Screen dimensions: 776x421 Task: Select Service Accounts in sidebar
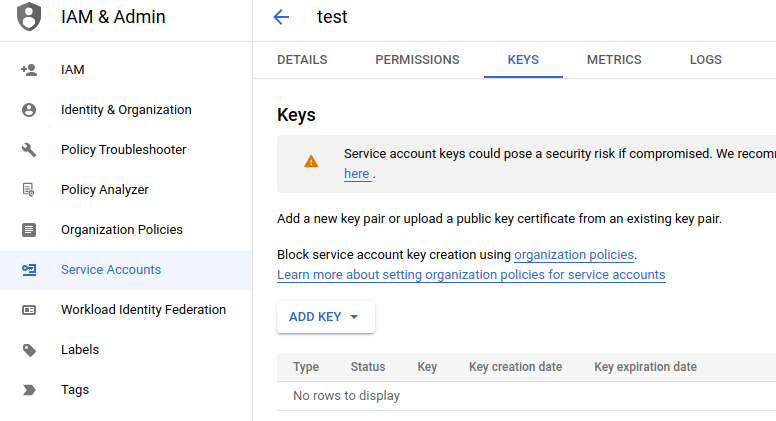pos(126,270)
